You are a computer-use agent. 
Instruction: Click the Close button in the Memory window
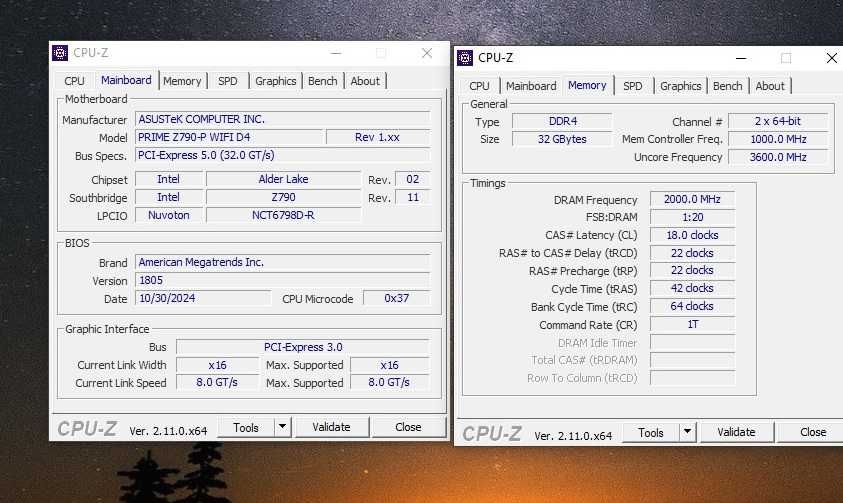[x=810, y=432]
